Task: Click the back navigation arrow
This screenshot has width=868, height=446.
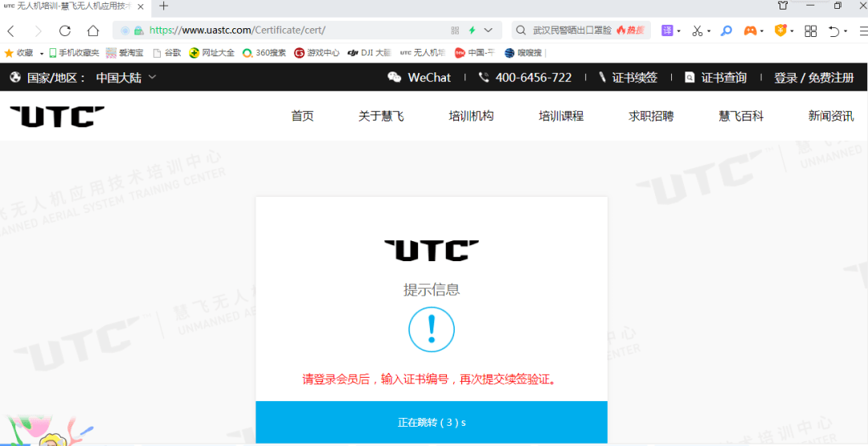Action: (x=11, y=31)
